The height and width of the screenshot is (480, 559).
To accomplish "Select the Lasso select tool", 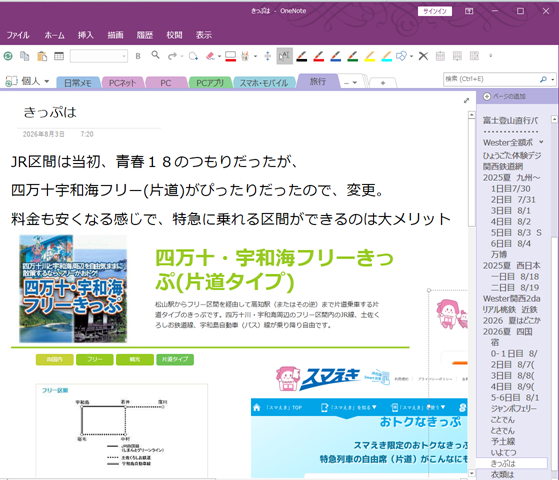I will pyautogui.click(x=193, y=56).
